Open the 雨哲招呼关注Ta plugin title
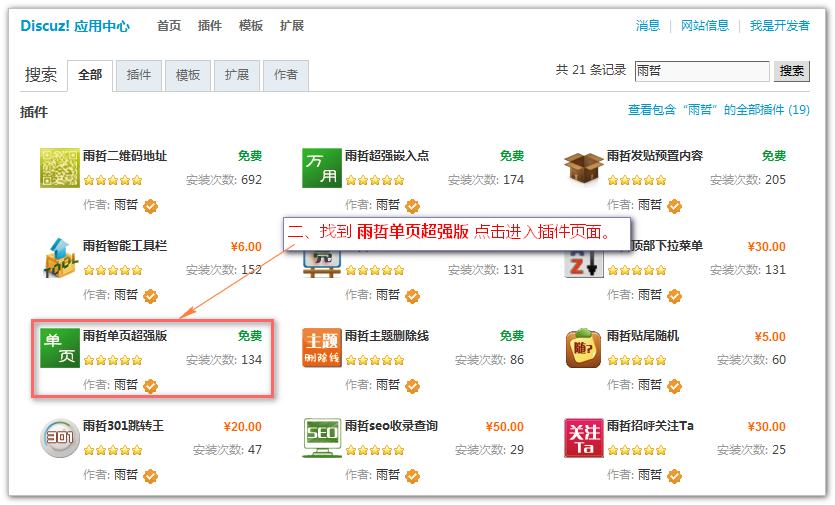 click(650, 426)
